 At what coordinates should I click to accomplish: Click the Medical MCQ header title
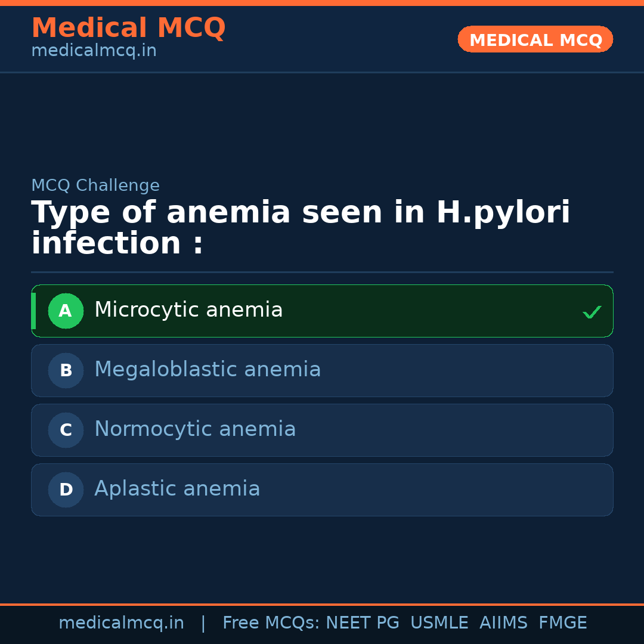click(x=128, y=28)
